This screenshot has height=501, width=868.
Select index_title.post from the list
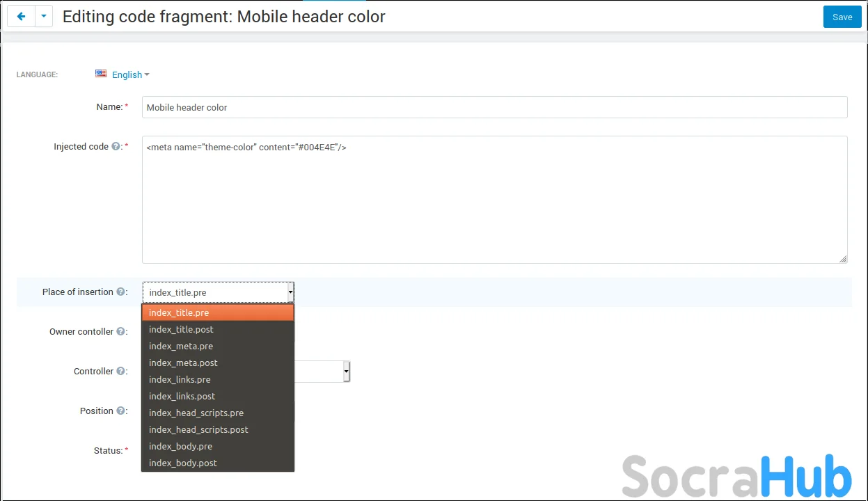[x=181, y=329]
